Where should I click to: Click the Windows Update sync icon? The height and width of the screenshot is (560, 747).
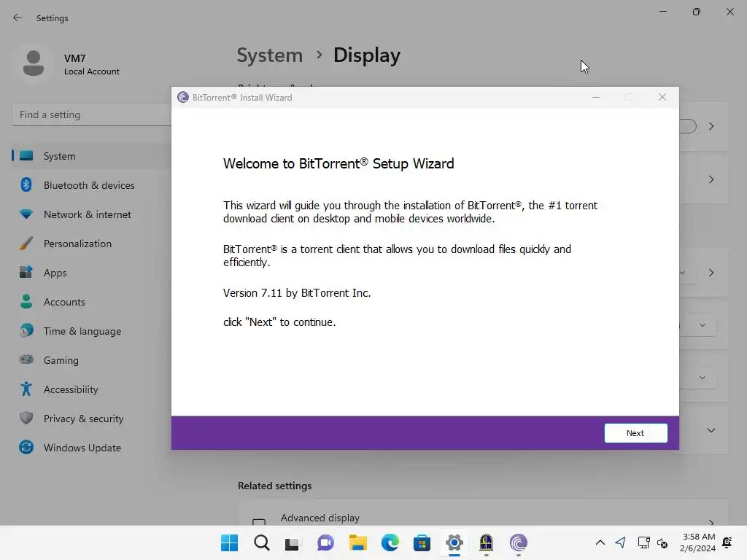(26, 447)
